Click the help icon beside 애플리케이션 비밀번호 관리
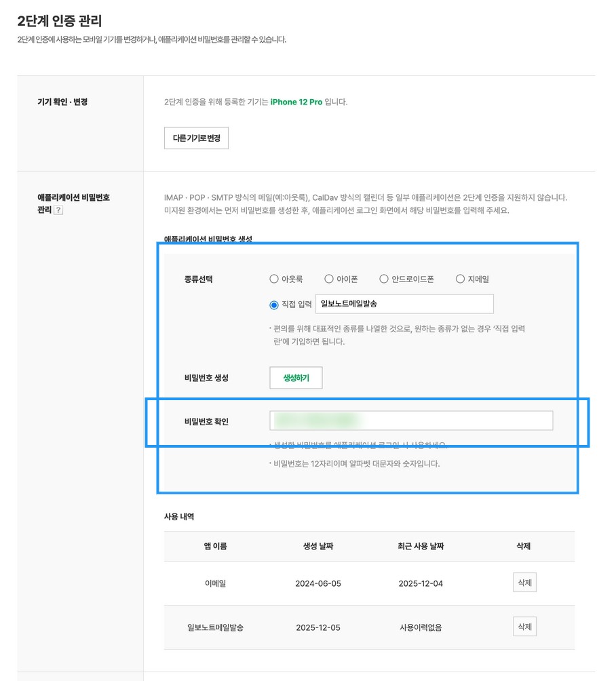 click(58, 210)
